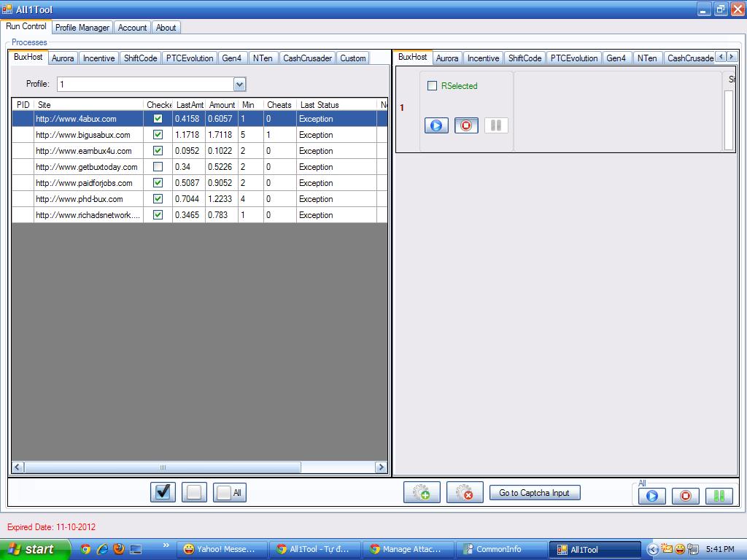Switch to CommonInfo taskbar window
The height and width of the screenshot is (560, 747).
[x=500, y=549]
